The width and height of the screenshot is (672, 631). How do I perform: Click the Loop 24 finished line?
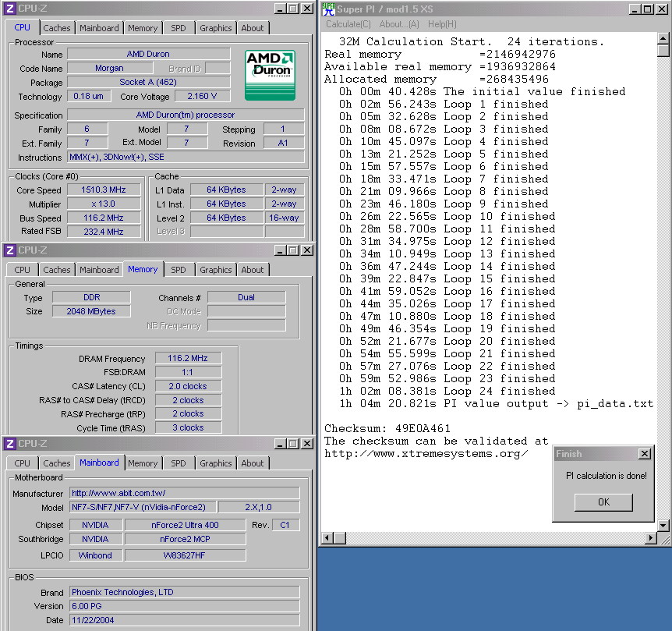447,391
